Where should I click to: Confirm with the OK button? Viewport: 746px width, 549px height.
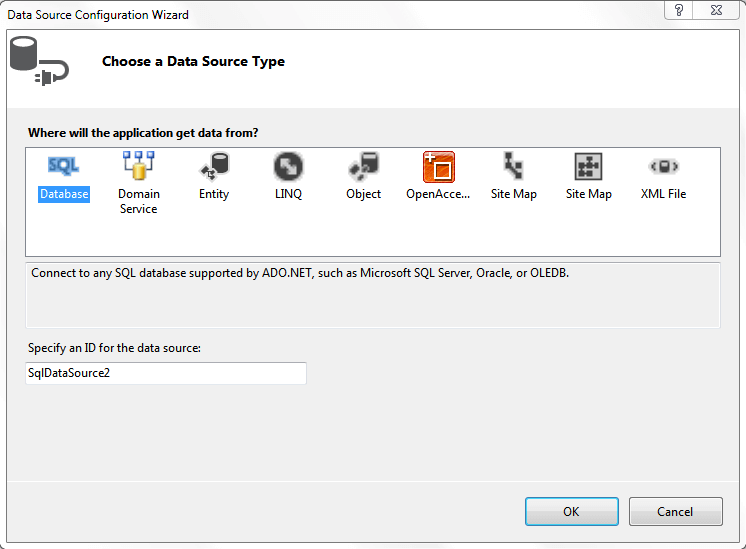[x=572, y=511]
